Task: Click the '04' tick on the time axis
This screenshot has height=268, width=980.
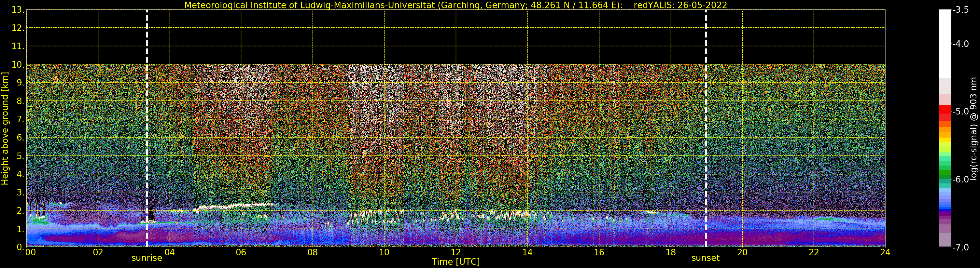Action: coord(170,252)
